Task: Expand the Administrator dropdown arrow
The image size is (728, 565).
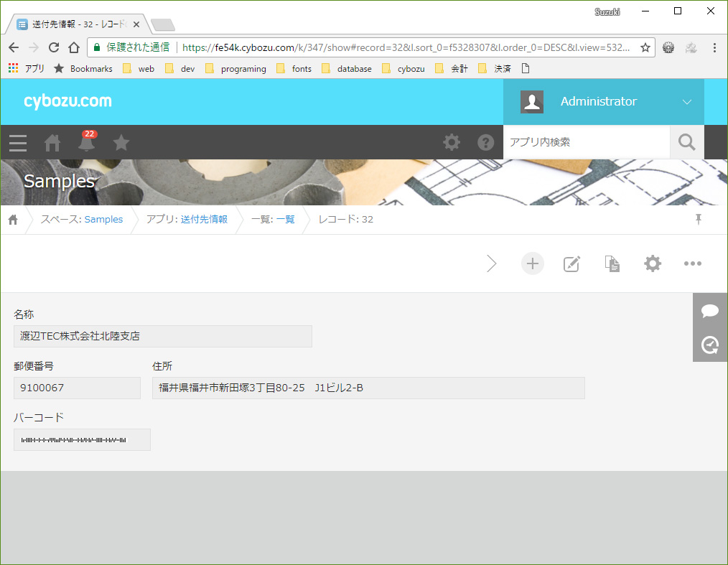Action: pyautogui.click(x=686, y=102)
